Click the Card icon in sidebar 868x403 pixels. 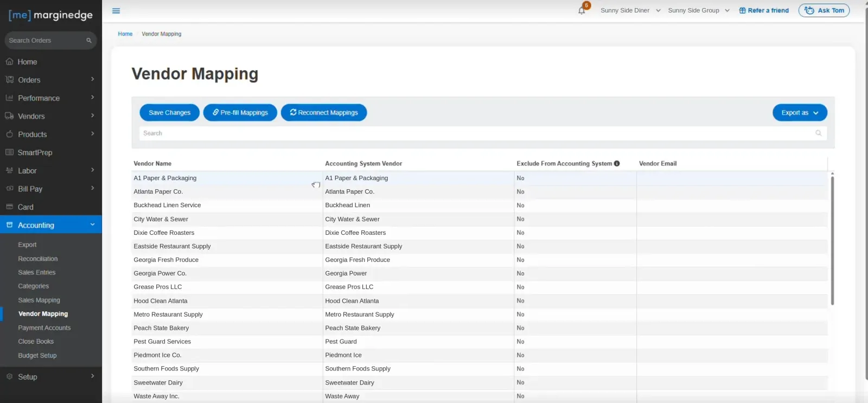pos(9,207)
